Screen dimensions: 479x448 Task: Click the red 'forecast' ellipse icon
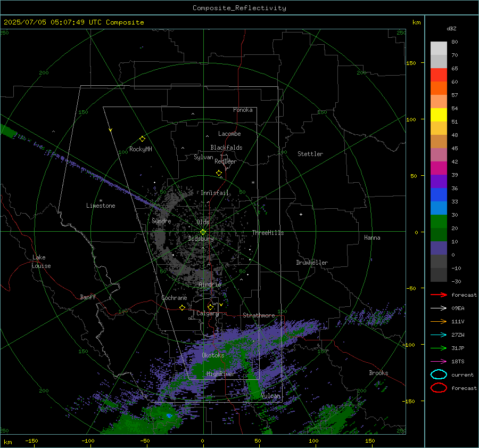439,388
